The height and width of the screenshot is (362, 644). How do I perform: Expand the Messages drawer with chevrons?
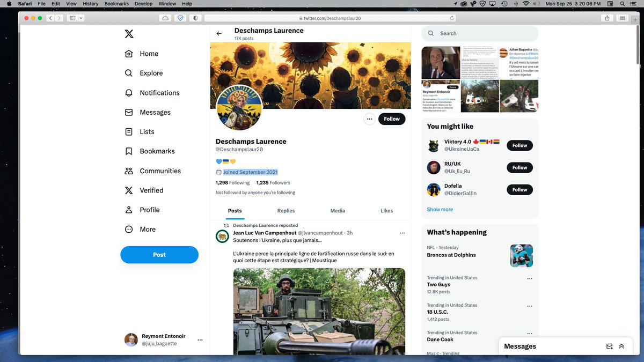click(621, 346)
